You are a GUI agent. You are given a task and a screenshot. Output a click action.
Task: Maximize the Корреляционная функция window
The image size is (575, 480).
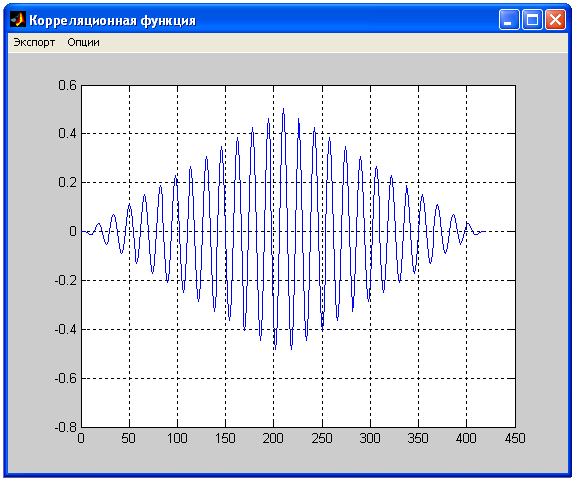click(x=532, y=19)
